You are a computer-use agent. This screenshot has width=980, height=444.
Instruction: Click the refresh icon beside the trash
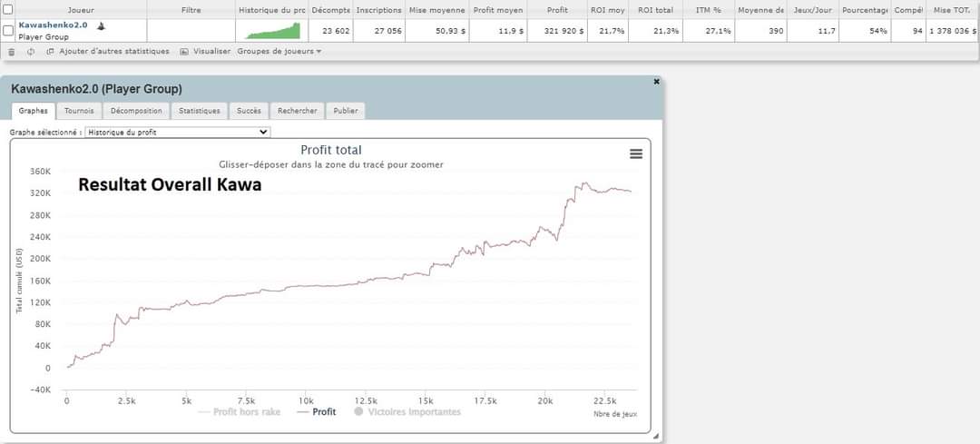(31, 52)
